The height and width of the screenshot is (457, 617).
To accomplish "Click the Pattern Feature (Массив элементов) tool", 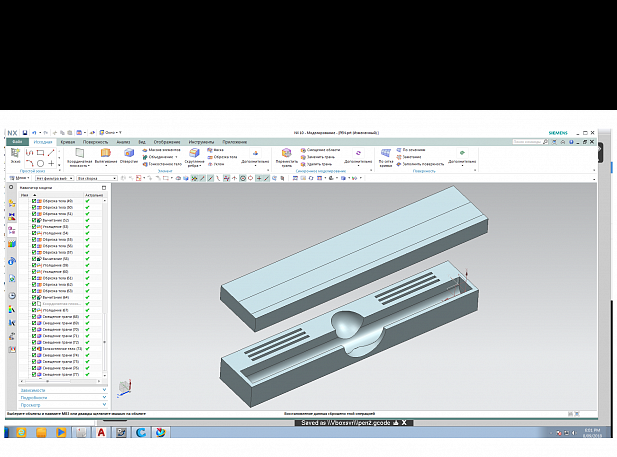I will tap(160, 150).
